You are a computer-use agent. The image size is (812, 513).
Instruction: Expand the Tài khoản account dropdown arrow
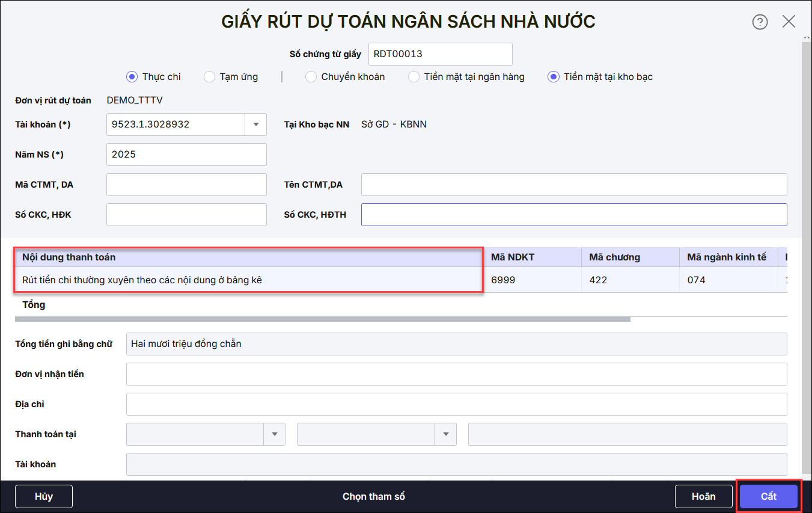click(255, 124)
